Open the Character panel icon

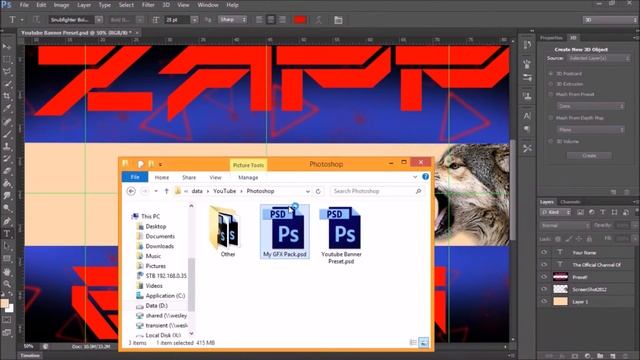(x=527, y=116)
